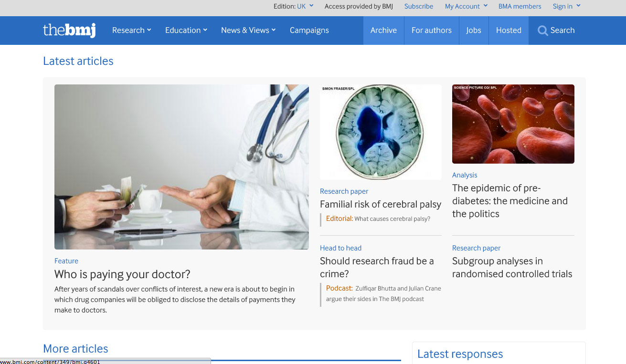Screen dimensions: 626x364
Task: Select the Jobs tab
Action: (x=474, y=31)
